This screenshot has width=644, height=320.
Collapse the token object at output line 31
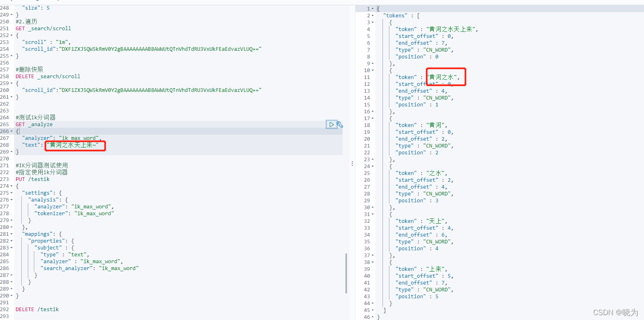[x=373, y=214]
